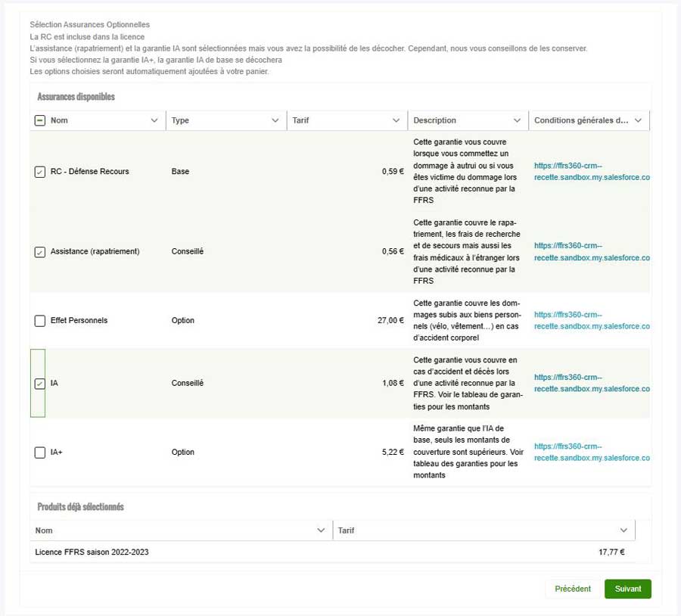Check the IA+ option checkbox
Viewport: 681px width, 616px height.
[39, 453]
